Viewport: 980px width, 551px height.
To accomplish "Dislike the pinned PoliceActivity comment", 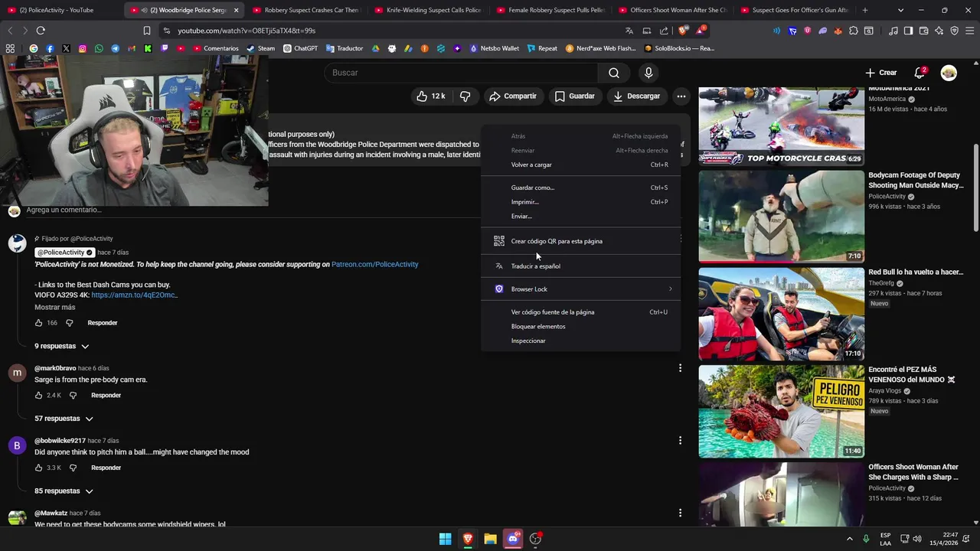I will [69, 323].
